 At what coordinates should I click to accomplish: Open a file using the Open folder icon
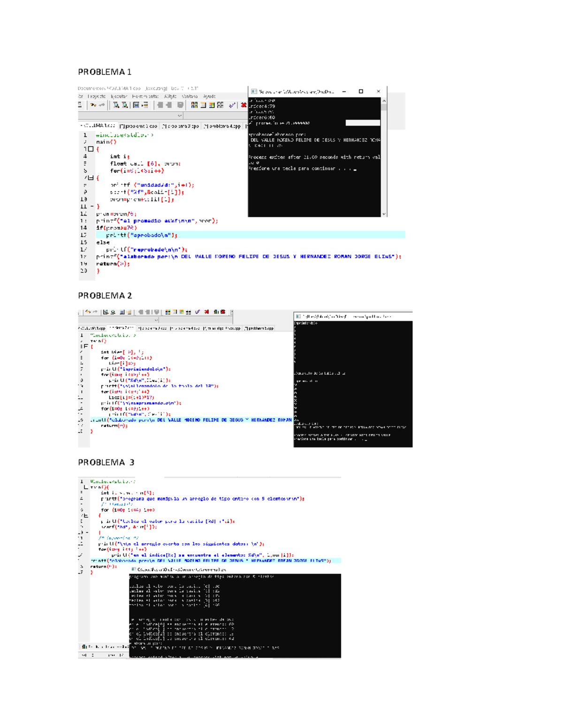pyautogui.click(x=79, y=105)
